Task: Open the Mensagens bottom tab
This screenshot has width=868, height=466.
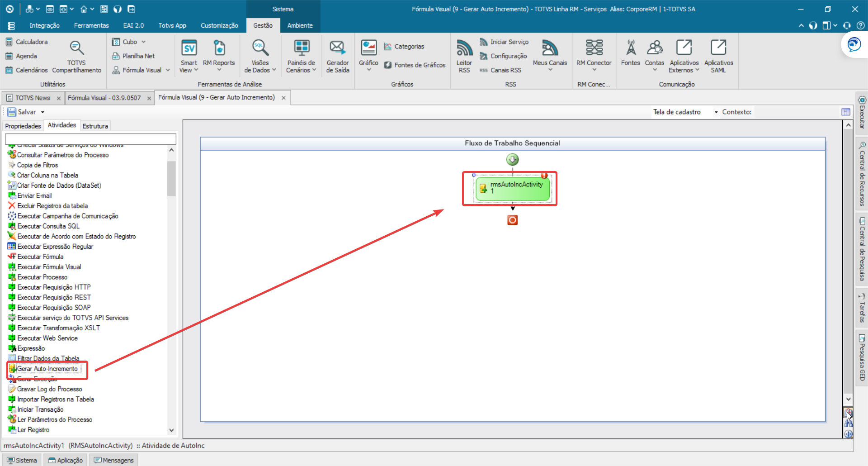Action: tap(114, 460)
